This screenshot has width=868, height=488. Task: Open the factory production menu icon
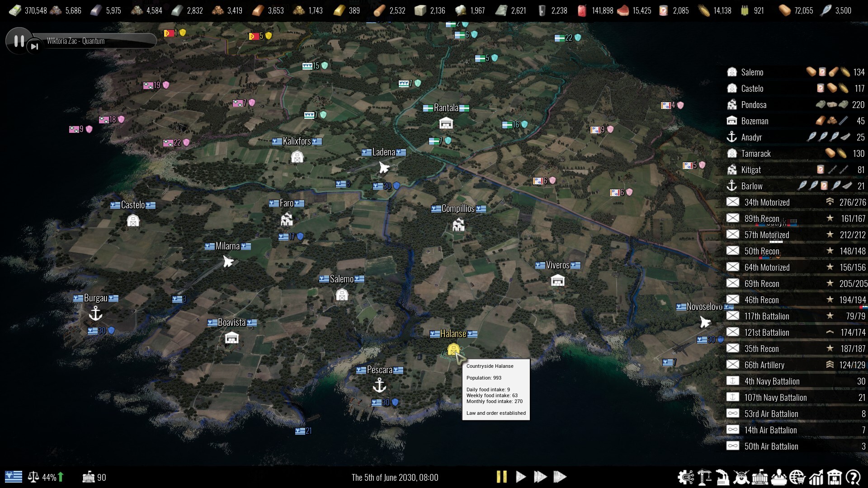point(722,477)
